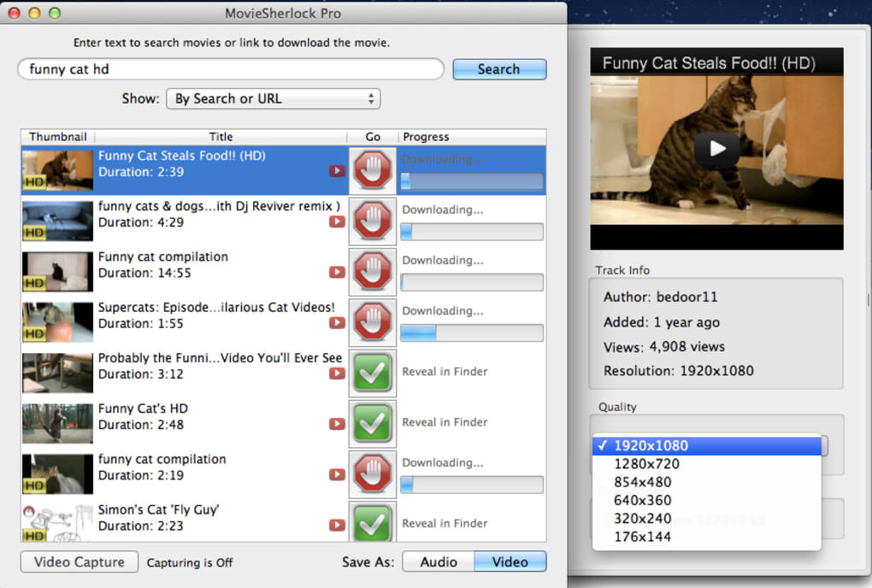Open the Show 'By Search or URL' dropdown
The width and height of the screenshot is (872, 588).
tap(273, 99)
